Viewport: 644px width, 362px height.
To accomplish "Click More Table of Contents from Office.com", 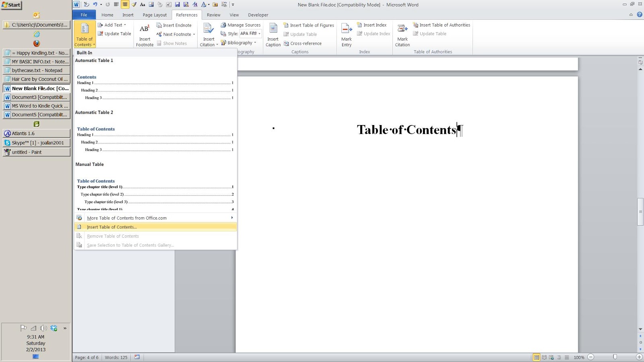I will point(127,218).
